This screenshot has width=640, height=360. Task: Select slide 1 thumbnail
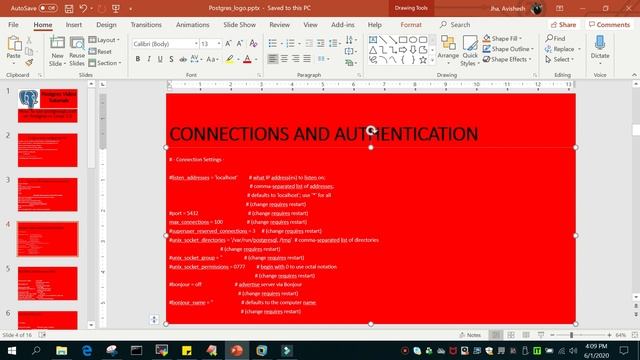pyautogui.click(x=47, y=106)
